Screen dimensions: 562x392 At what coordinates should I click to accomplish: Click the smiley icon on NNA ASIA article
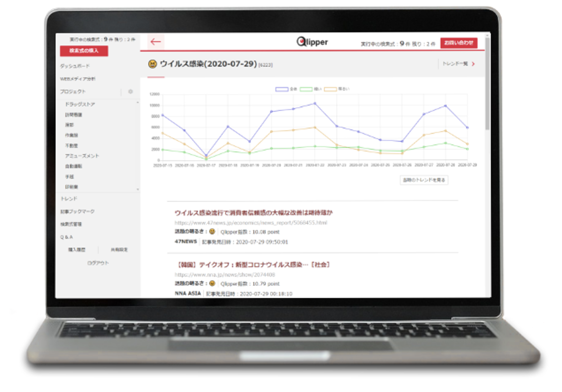tap(212, 283)
